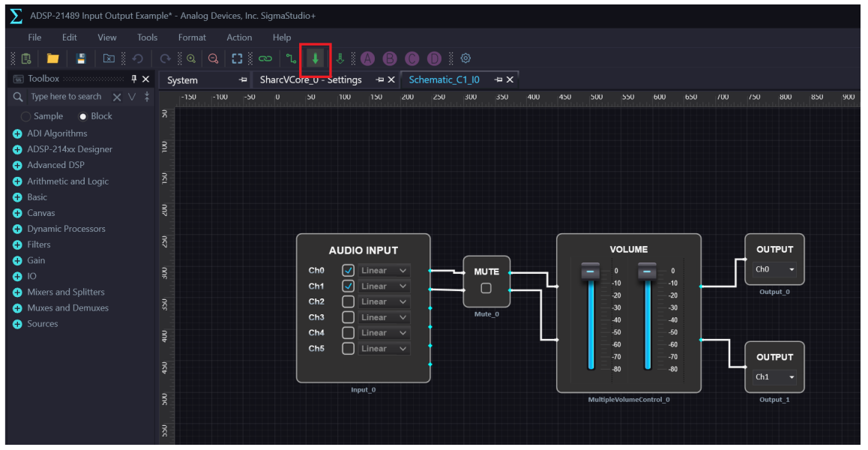Open the Action menu

point(239,37)
